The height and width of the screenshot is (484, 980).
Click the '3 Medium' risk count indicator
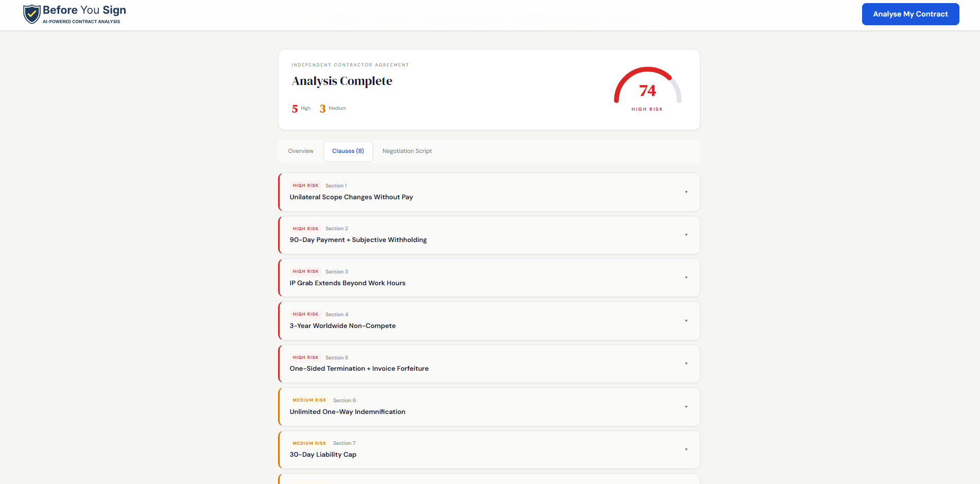pyautogui.click(x=332, y=108)
